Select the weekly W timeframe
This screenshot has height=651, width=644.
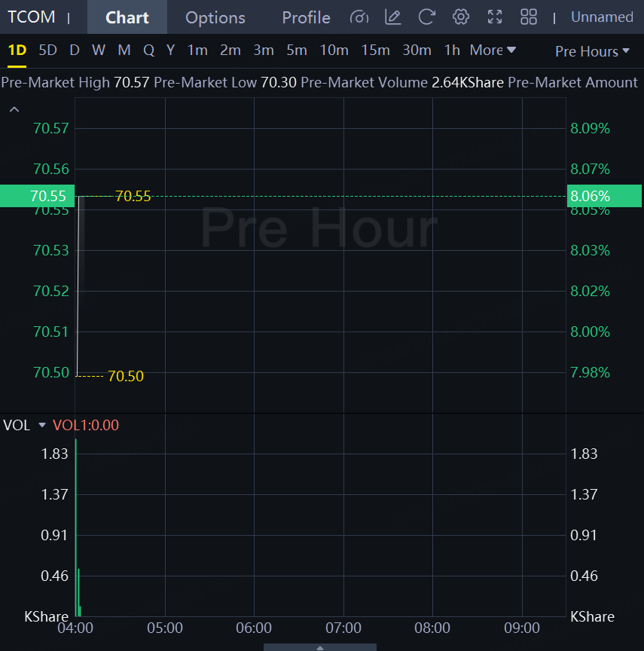99,50
